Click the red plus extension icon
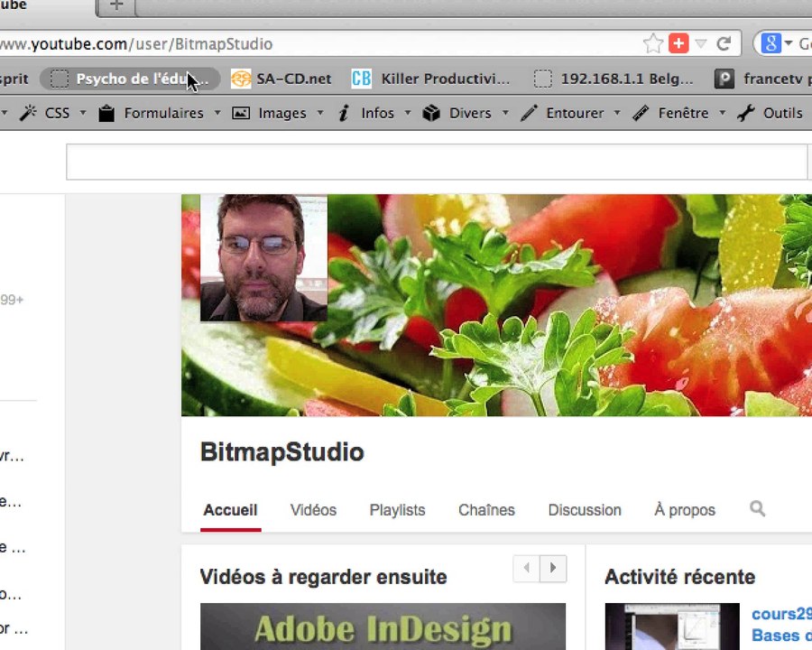Image resolution: width=812 pixels, height=650 pixels. 678,44
